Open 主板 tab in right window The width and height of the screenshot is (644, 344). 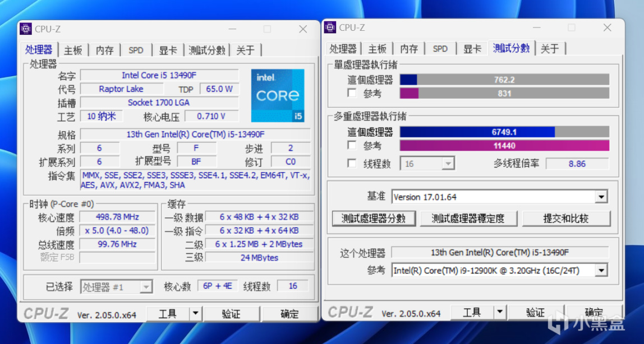click(378, 49)
